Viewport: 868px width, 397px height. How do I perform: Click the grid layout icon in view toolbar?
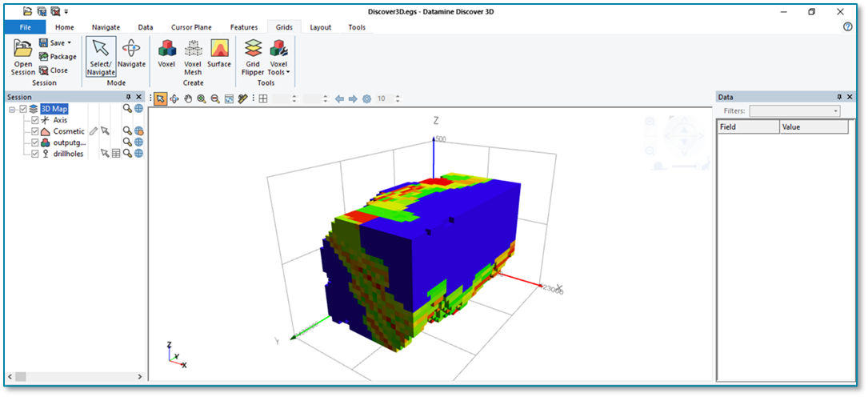coord(263,98)
